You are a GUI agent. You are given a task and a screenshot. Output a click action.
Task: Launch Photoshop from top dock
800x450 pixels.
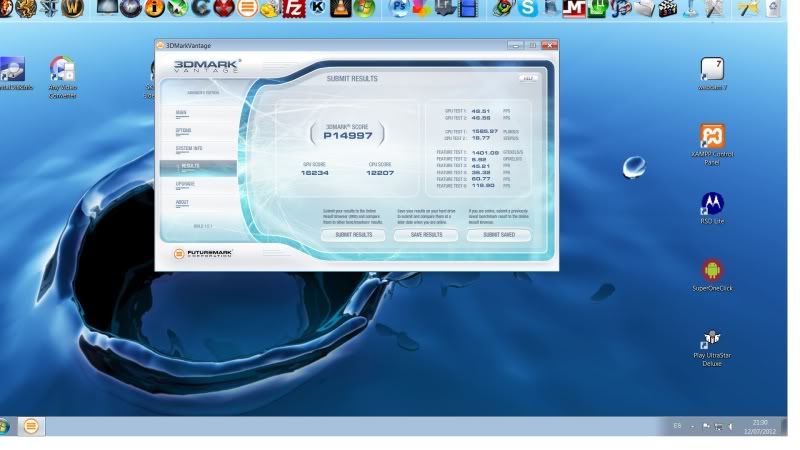[x=398, y=8]
